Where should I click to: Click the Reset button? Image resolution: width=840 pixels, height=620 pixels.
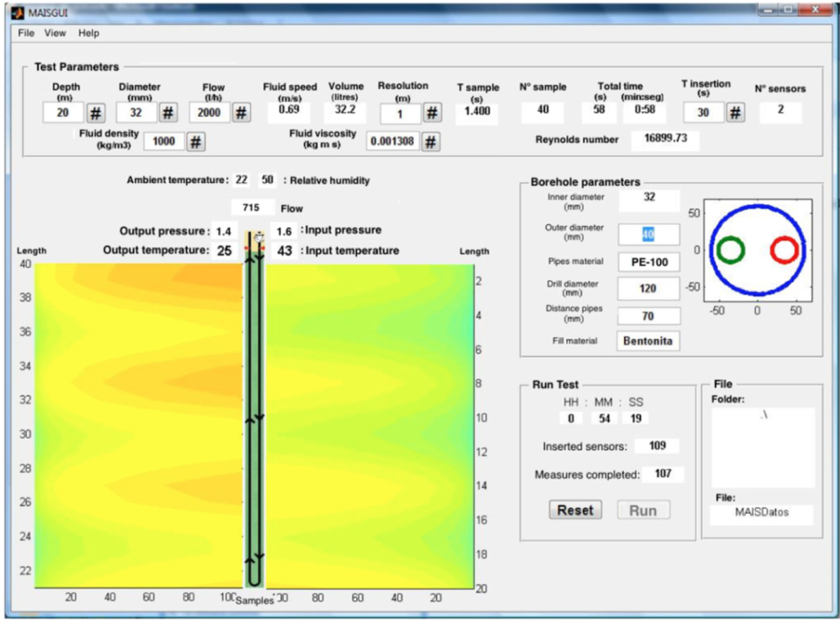(575, 510)
